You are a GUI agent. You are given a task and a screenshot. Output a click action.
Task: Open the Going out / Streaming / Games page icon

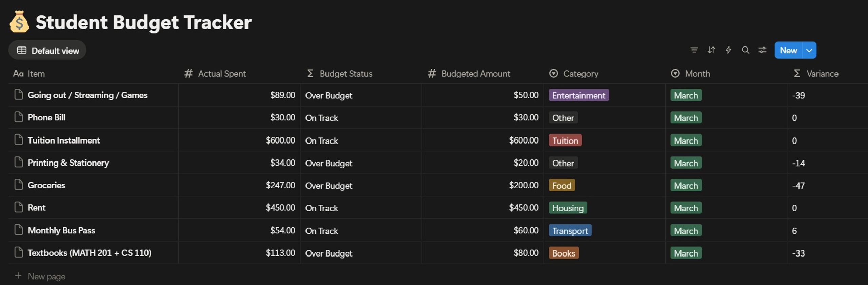(x=19, y=95)
